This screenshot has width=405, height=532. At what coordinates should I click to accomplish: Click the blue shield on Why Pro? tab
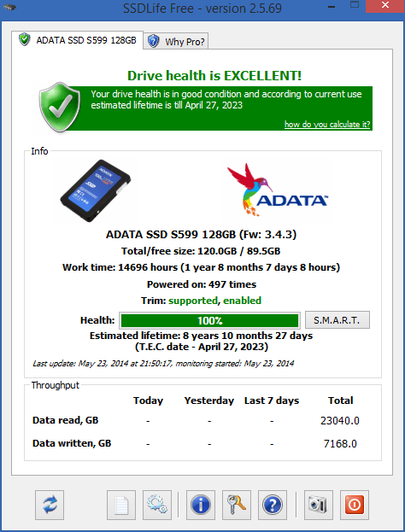pyautogui.click(x=154, y=41)
